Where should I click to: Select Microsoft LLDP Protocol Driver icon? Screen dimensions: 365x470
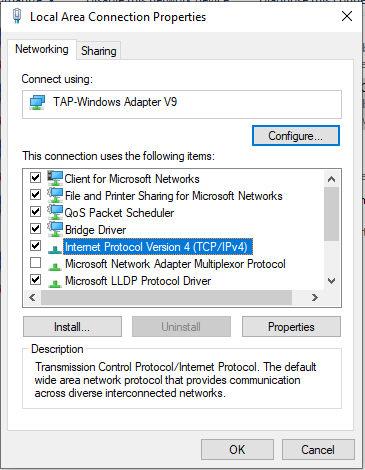55,283
